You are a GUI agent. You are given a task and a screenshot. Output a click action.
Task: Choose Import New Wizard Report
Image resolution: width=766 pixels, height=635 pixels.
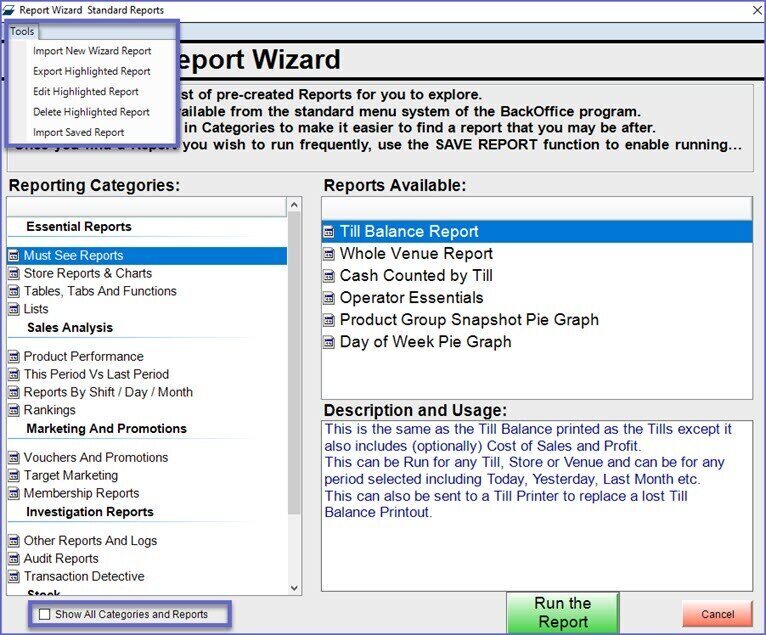coord(92,51)
